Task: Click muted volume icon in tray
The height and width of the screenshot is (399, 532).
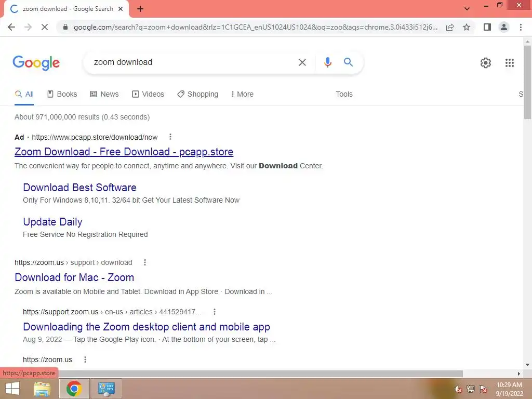Action: point(458,389)
